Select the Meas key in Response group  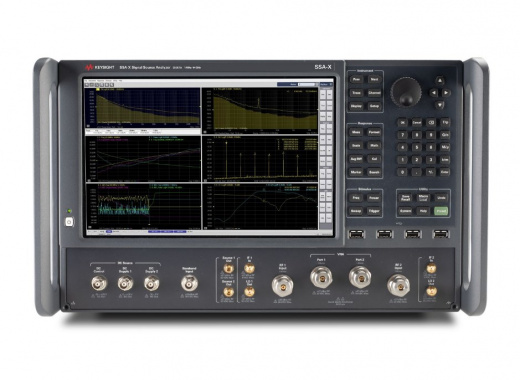point(356,132)
